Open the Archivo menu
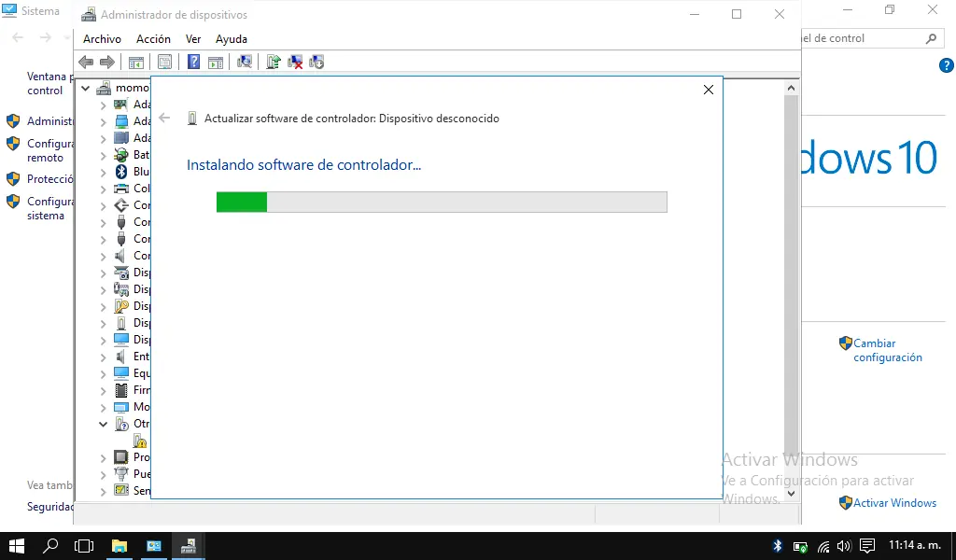The height and width of the screenshot is (560, 956). [102, 39]
